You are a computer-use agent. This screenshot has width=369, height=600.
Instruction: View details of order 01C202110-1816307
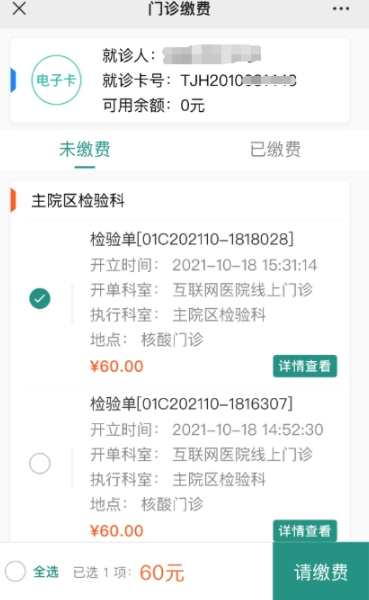(305, 530)
